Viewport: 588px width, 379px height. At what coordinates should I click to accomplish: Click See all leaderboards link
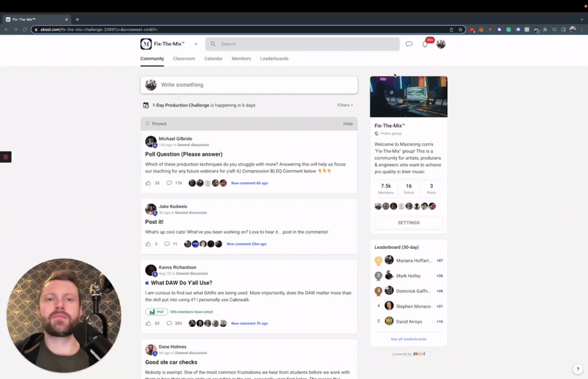(x=408, y=339)
